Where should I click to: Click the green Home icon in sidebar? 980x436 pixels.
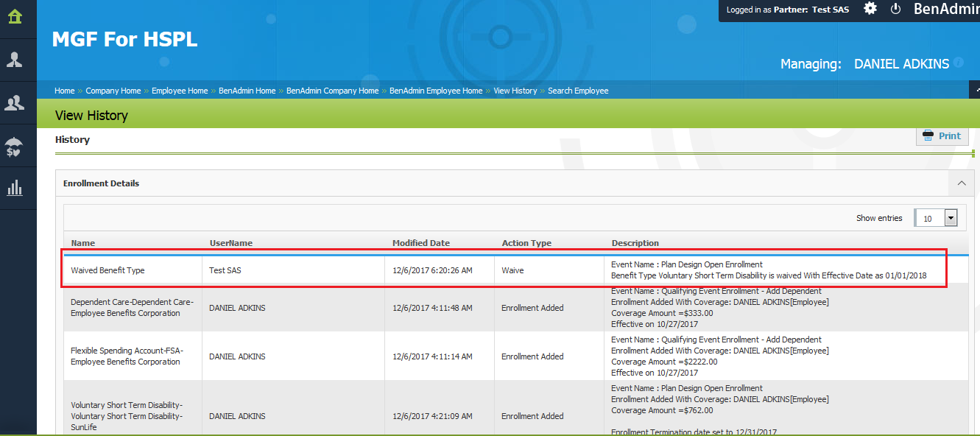click(15, 16)
